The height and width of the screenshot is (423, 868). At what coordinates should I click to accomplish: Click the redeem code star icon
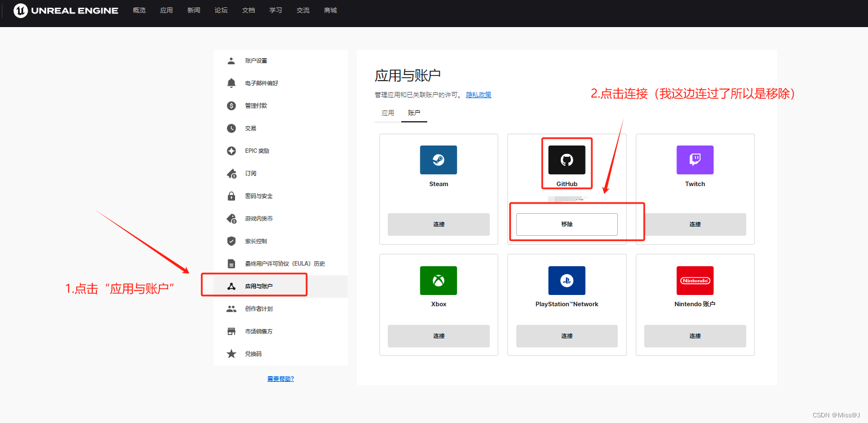pyautogui.click(x=231, y=354)
